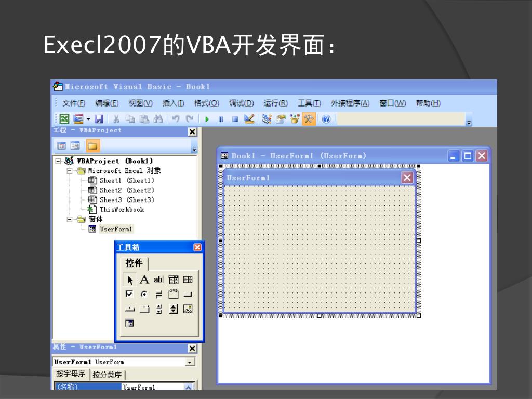
Task: Click the Save floppy disk icon
Action: pos(99,119)
